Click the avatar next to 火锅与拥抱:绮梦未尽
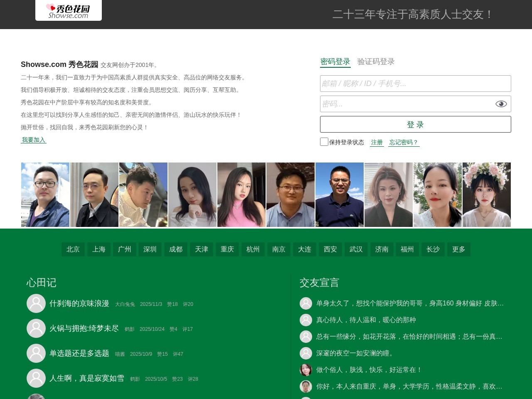Screen dimensions: 532x399 click(x=36, y=328)
